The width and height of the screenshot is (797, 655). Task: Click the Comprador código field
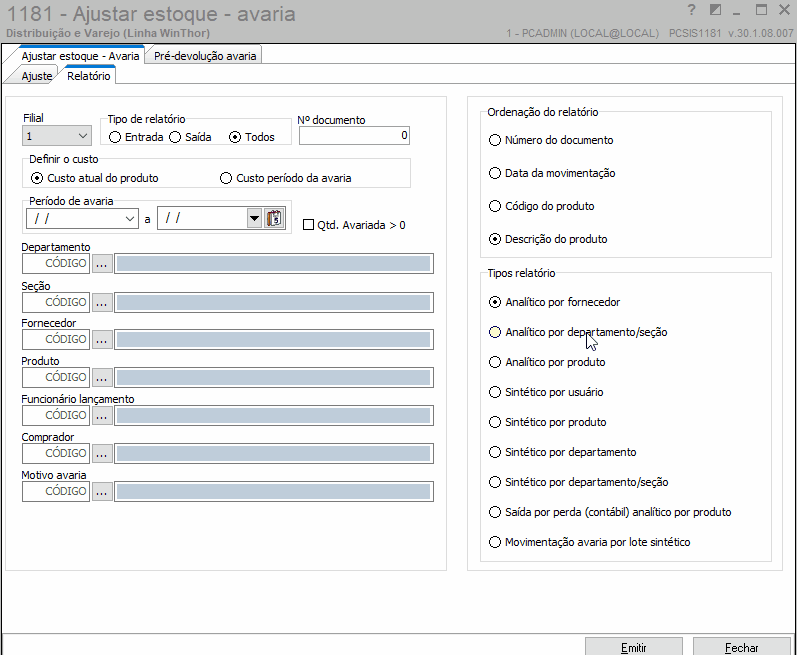point(56,453)
